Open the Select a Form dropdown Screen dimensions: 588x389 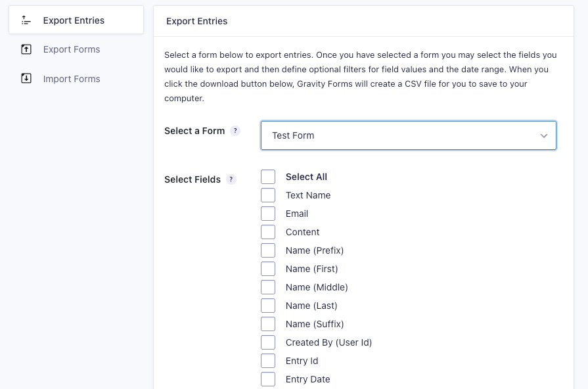coord(408,135)
